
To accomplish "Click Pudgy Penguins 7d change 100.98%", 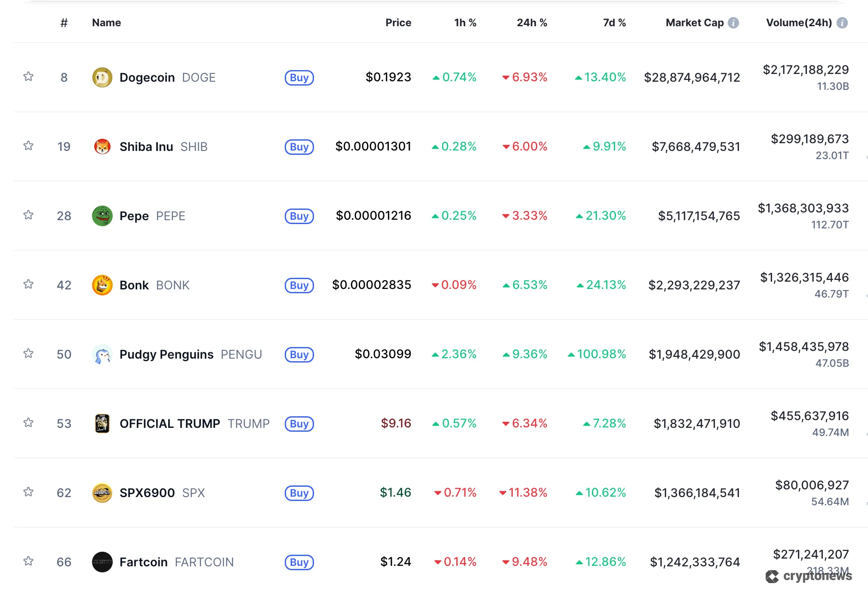I will point(597,354).
